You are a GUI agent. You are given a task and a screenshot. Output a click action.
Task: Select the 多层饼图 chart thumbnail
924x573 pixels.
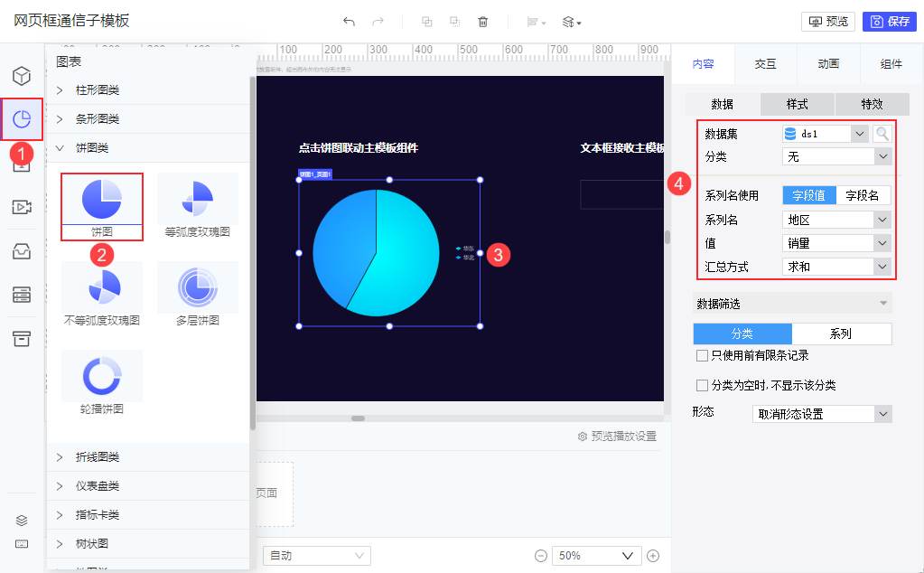tap(198, 295)
